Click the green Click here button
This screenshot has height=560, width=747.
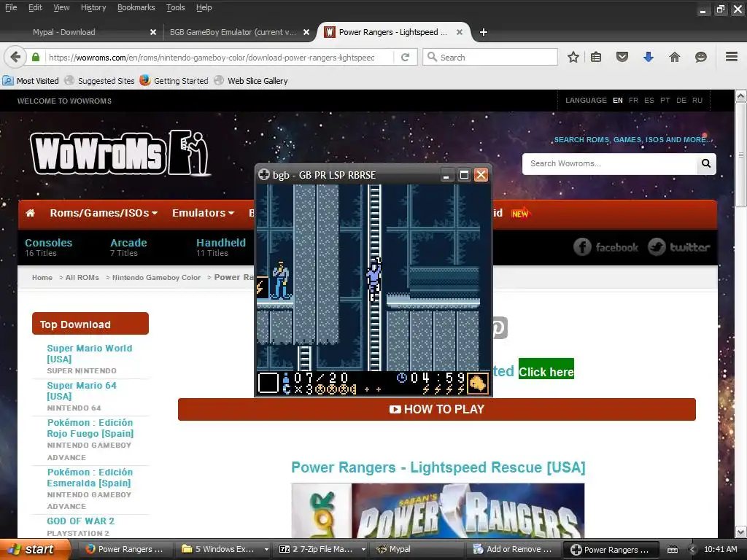point(546,370)
